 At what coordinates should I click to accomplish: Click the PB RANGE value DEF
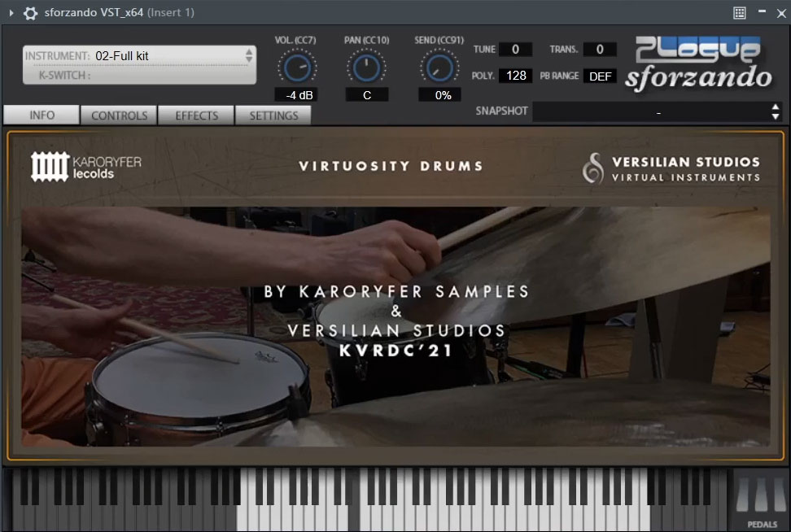600,76
